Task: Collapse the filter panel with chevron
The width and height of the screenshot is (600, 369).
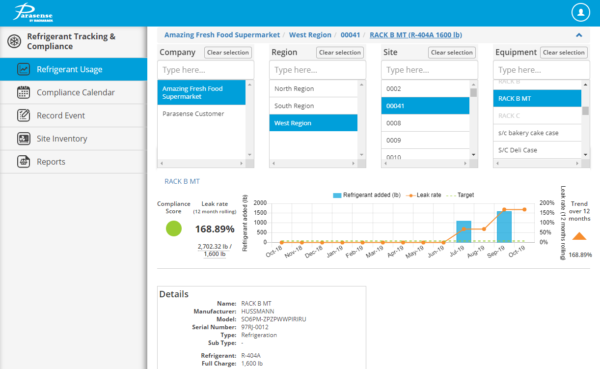Action: (579, 35)
